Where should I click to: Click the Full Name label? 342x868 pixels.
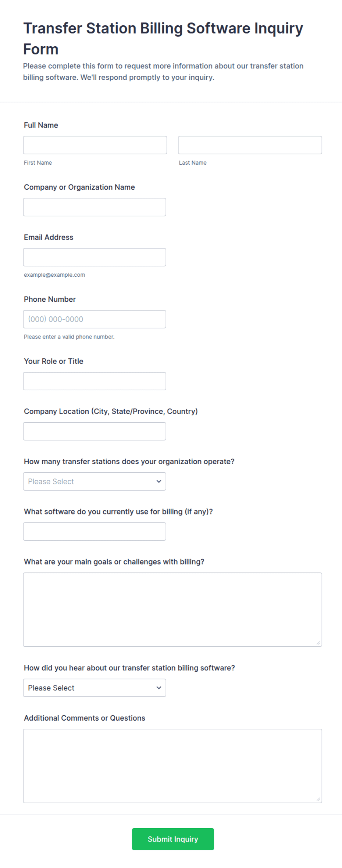point(41,125)
